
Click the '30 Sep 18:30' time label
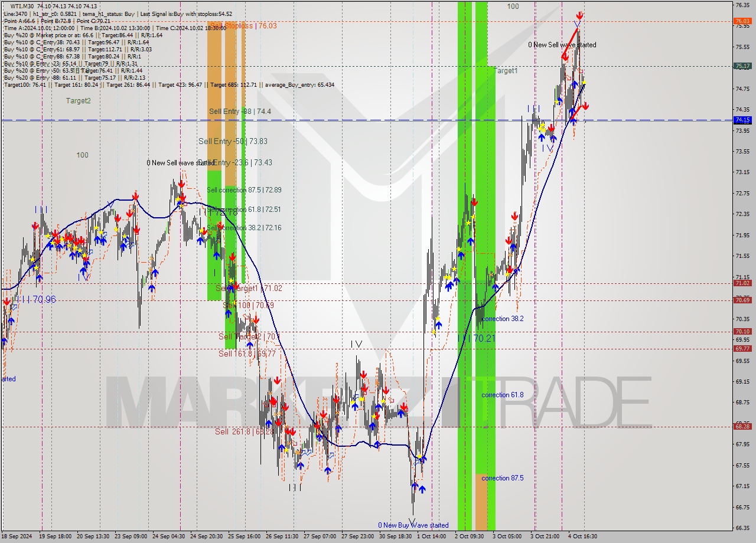coord(395,537)
